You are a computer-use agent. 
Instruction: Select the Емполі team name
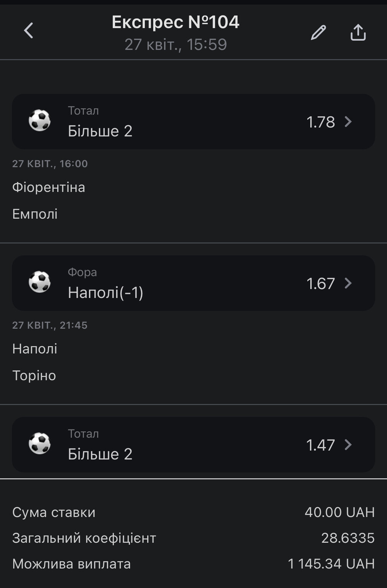coord(35,214)
